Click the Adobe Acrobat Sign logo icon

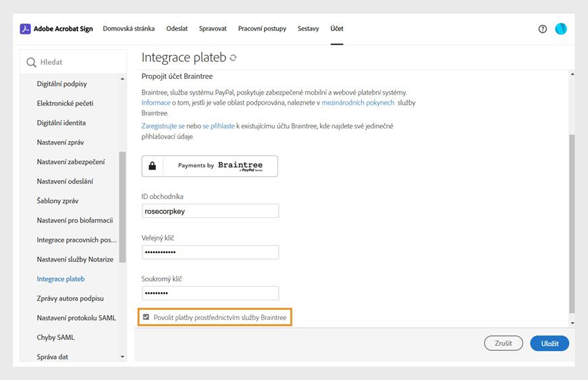(25, 29)
